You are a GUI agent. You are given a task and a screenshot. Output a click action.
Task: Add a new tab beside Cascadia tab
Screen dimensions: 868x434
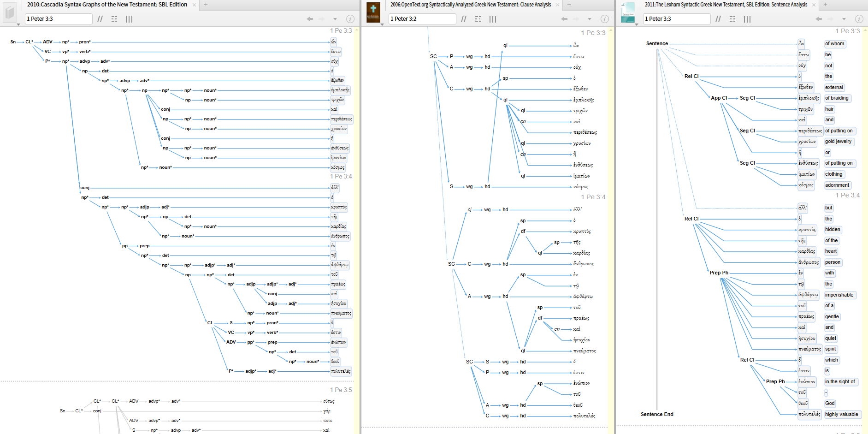tap(206, 5)
